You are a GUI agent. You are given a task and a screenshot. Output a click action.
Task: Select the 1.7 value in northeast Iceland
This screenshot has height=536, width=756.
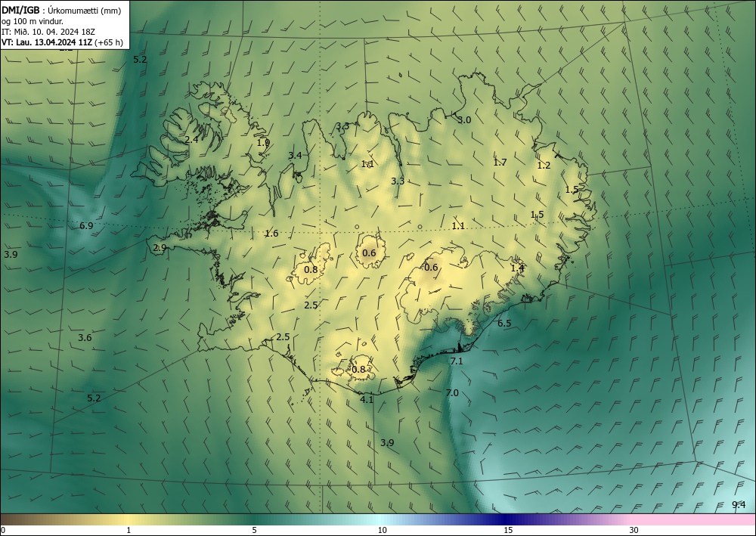point(500,162)
